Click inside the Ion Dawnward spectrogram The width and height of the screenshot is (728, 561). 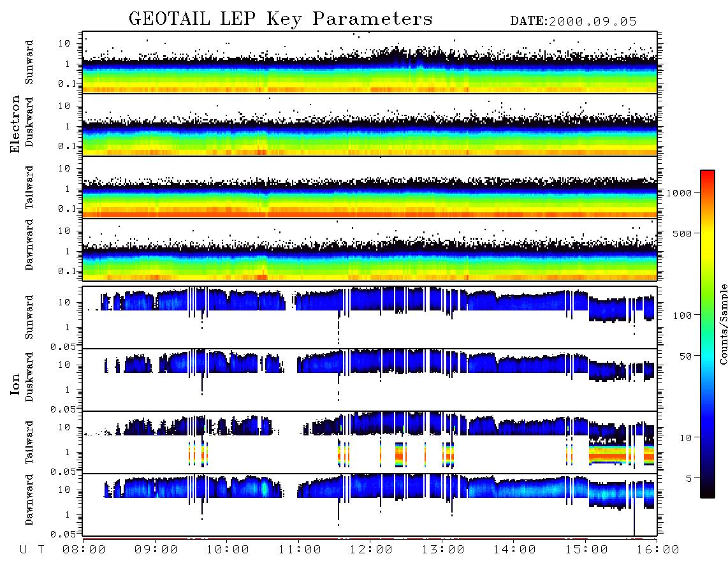click(370, 504)
